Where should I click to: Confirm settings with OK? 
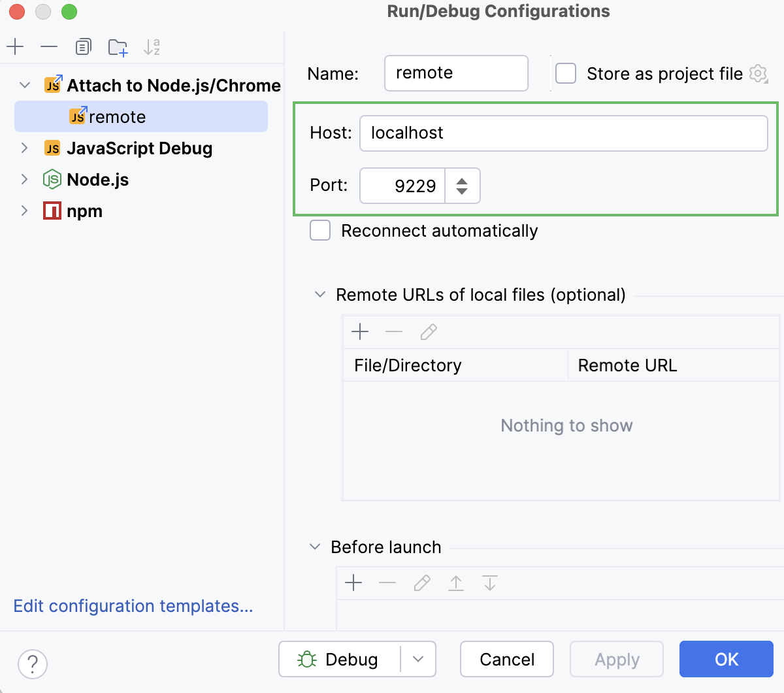[726, 659]
